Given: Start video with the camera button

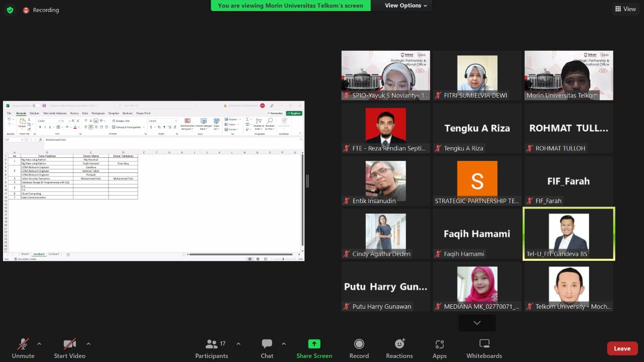Looking at the screenshot, I should click(x=69, y=344).
